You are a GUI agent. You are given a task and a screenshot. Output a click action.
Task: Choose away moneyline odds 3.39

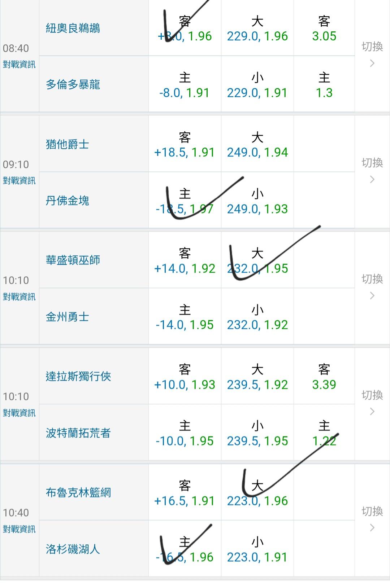(x=324, y=377)
